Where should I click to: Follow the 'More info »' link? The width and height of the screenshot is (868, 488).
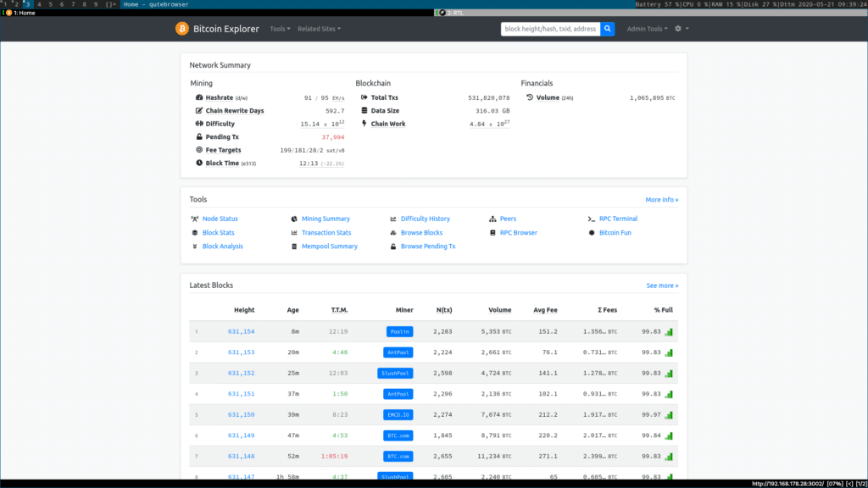pyautogui.click(x=661, y=200)
